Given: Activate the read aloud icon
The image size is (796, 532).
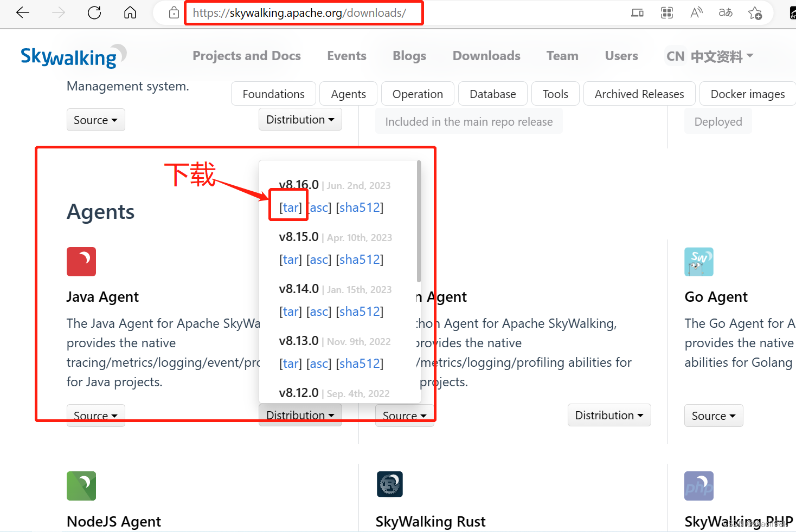Looking at the screenshot, I should click(x=696, y=12).
